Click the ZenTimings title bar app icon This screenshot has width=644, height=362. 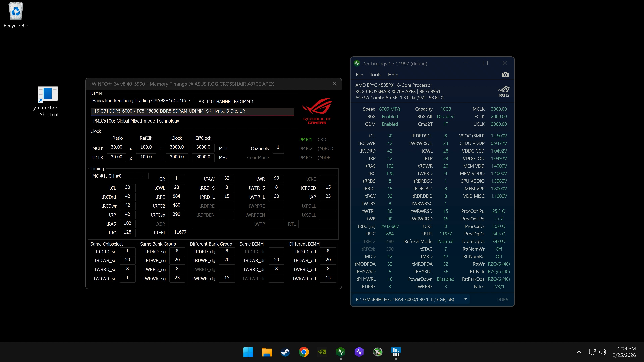[357, 63]
